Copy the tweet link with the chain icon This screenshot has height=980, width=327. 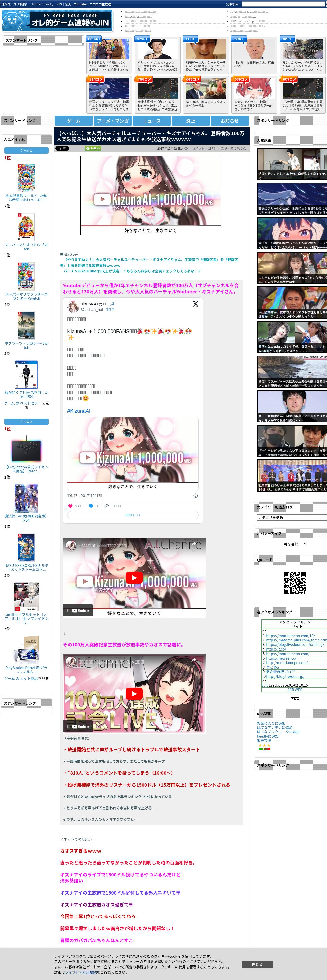(107, 506)
